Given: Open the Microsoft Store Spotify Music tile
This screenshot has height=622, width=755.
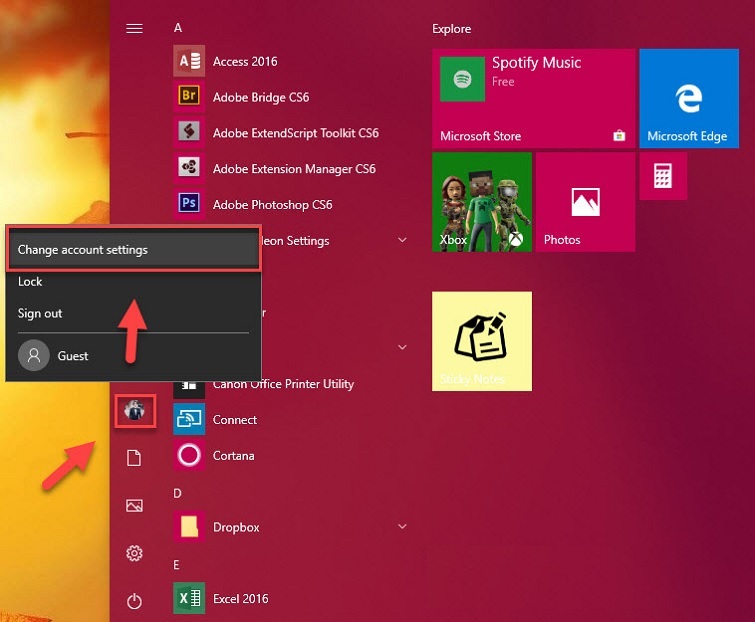Looking at the screenshot, I should pos(534,98).
